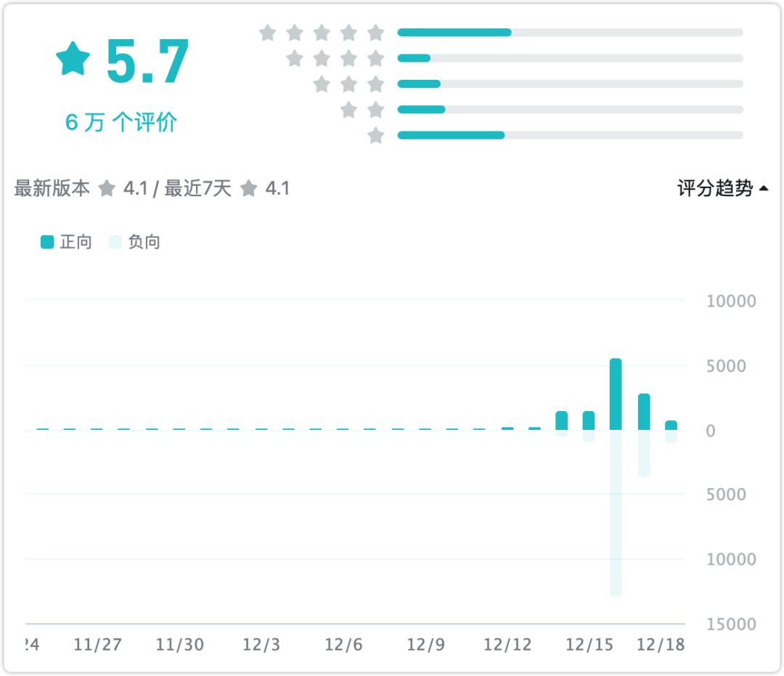This screenshot has width=784, height=676.
Task: Click the tallest positive bar in the chart
Action: pos(616,394)
